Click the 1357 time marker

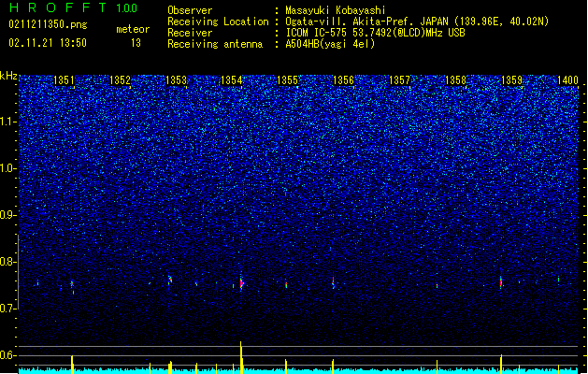[399, 80]
